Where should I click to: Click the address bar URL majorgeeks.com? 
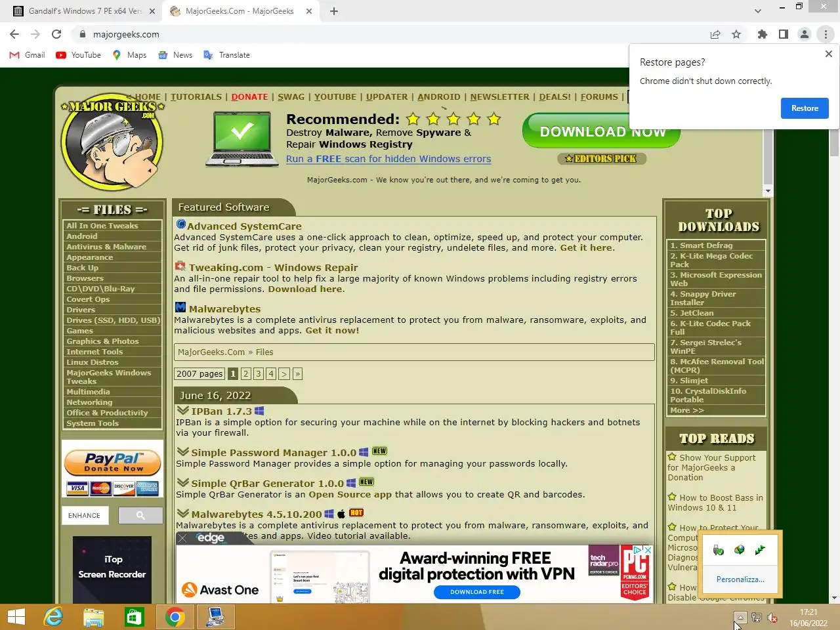[x=126, y=34]
